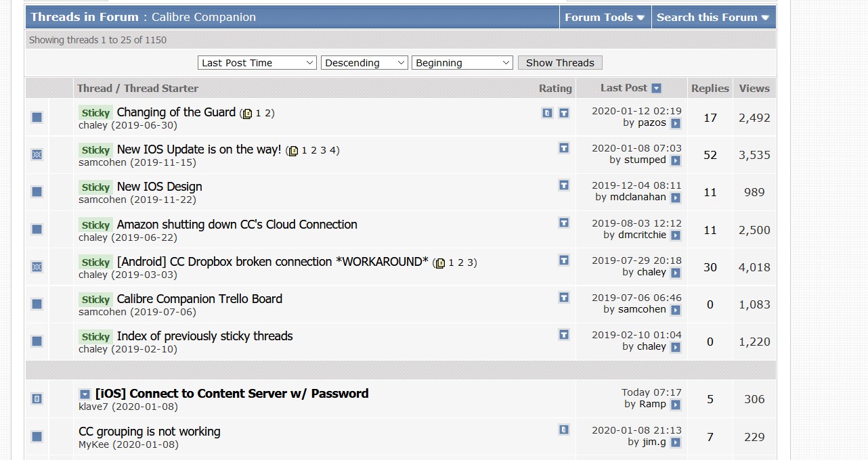The image size is (868, 460).
Task: Open New IOS Update is on the way thread
Action: 199,149
